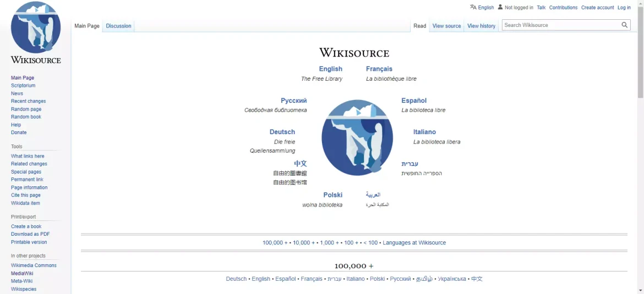Open Languages at Wikisource link
The height and width of the screenshot is (294, 644).
pyautogui.click(x=414, y=243)
